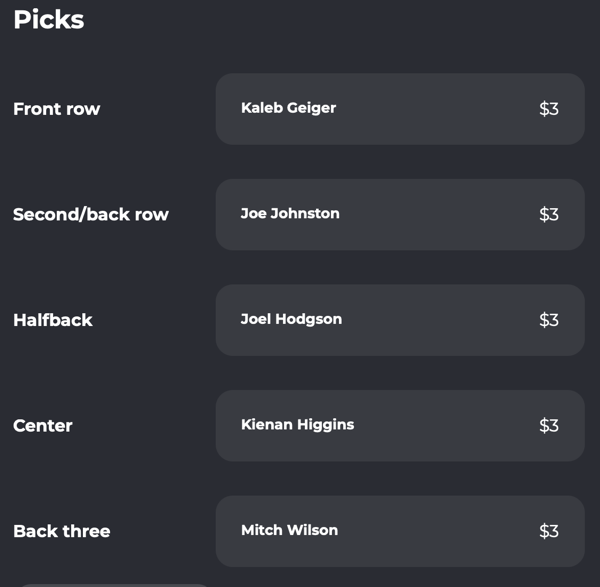Select the Kaleb Geiger pick card
The image size is (600, 587).
click(x=400, y=109)
